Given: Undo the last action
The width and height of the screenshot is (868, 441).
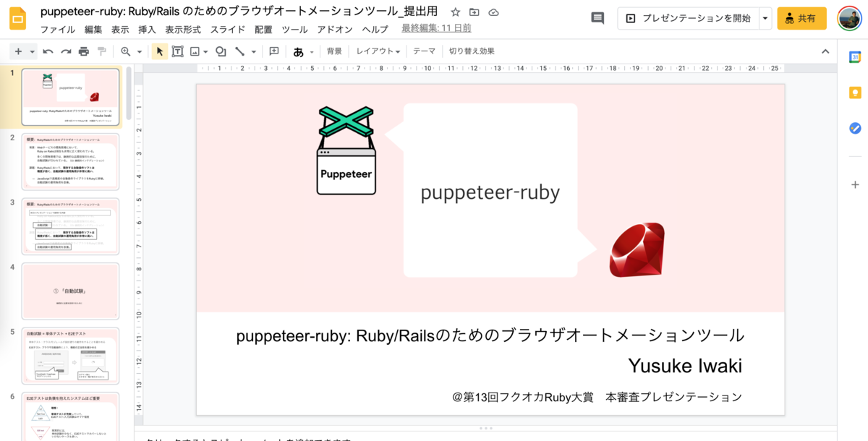Looking at the screenshot, I should click(48, 51).
